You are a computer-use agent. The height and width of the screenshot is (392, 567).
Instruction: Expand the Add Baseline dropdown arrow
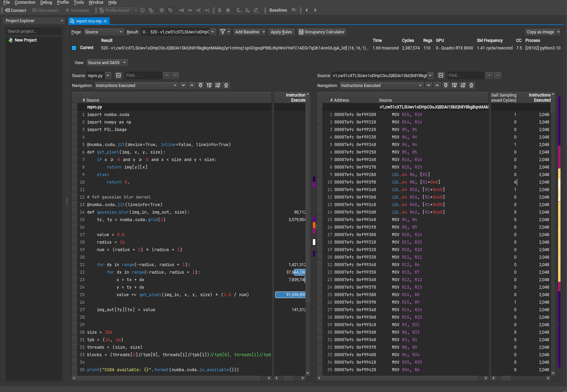(x=264, y=32)
